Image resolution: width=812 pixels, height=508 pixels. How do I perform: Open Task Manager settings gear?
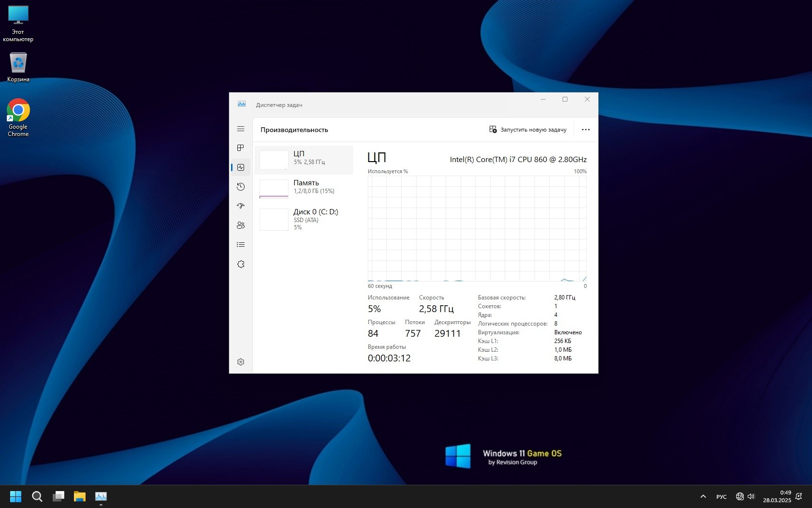pos(241,362)
